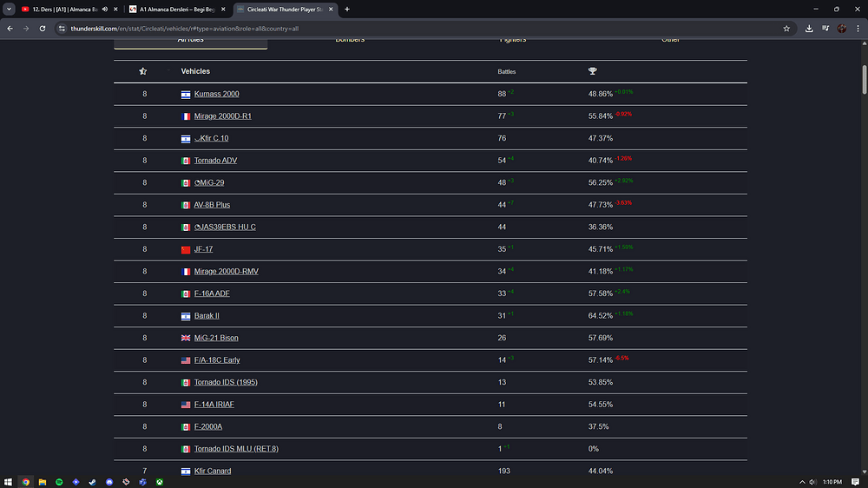
Task: Open Kfir C.10 vehicle link
Action: click(212, 138)
